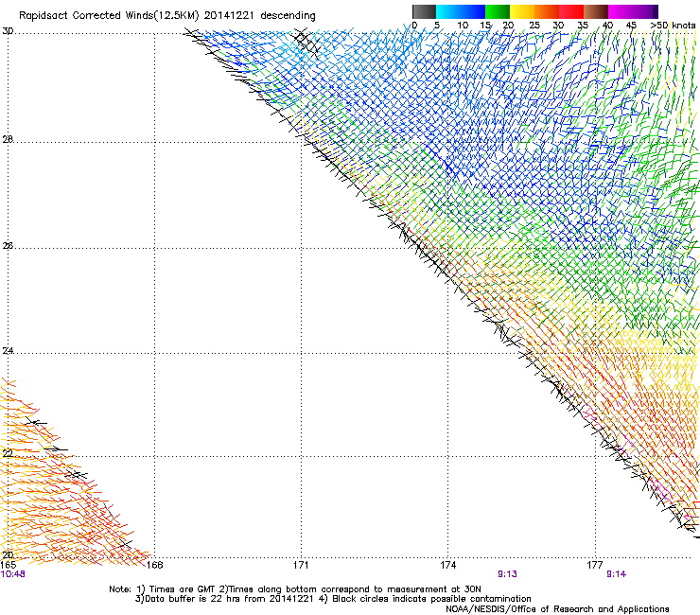Image resolution: width=700 pixels, height=615 pixels.
Task: Click the red 30-35 knots legend segment
Action: tap(571, 11)
